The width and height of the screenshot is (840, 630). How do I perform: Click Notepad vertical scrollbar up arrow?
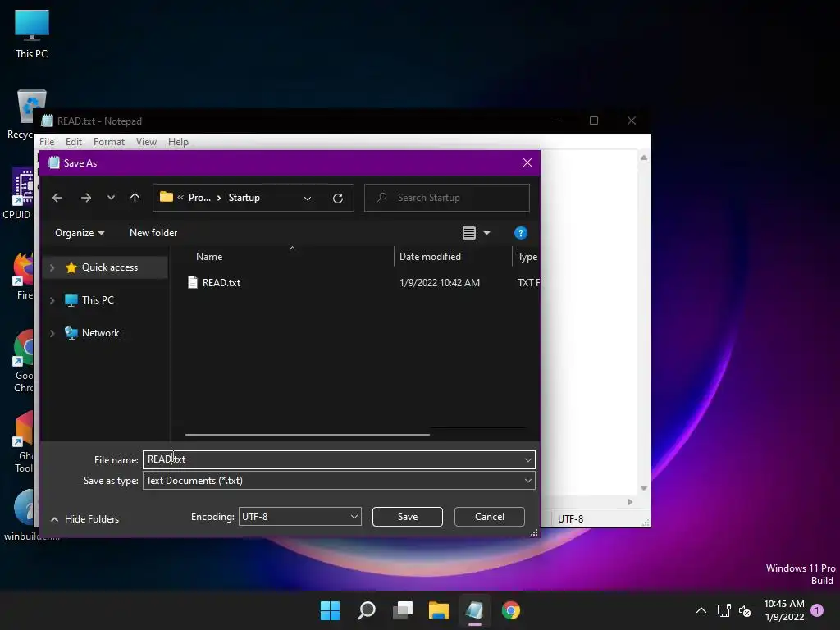[x=644, y=157]
